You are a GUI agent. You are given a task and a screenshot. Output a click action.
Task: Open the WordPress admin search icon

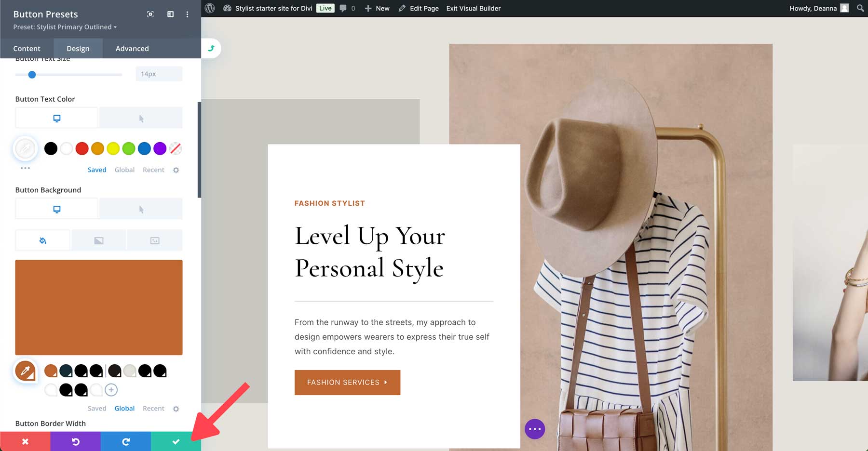[860, 8]
